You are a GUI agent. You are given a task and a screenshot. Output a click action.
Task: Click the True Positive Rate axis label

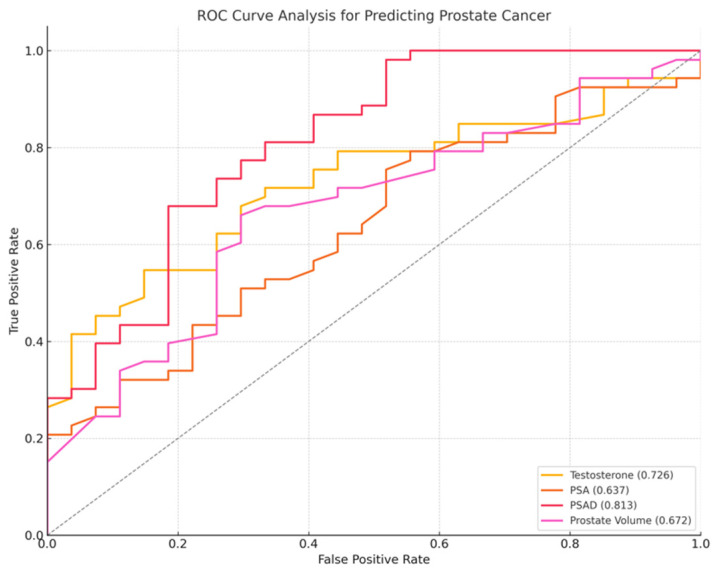[x=14, y=281]
